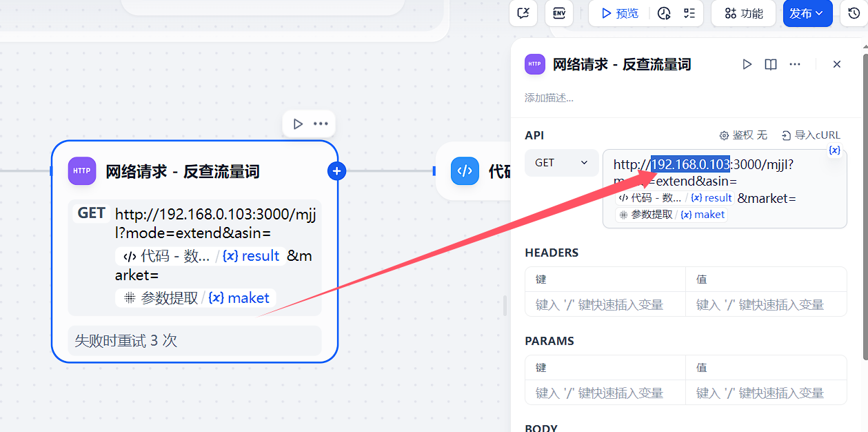Click 鉴权 无 authorization button
868x432 pixels.
tap(743, 135)
